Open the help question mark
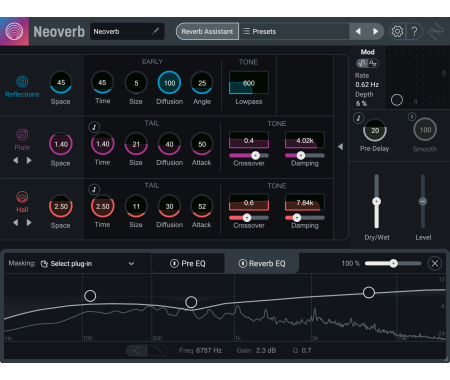 click(x=415, y=31)
